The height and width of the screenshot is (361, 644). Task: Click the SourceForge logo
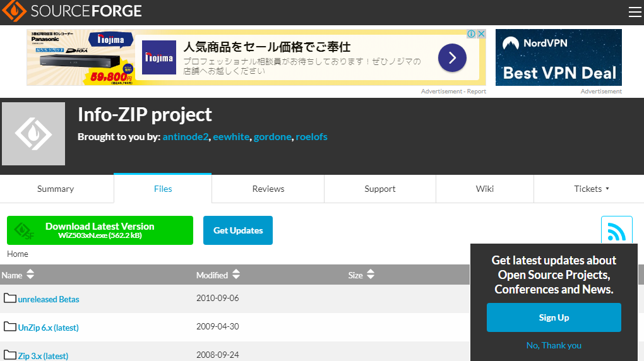(72, 11)
